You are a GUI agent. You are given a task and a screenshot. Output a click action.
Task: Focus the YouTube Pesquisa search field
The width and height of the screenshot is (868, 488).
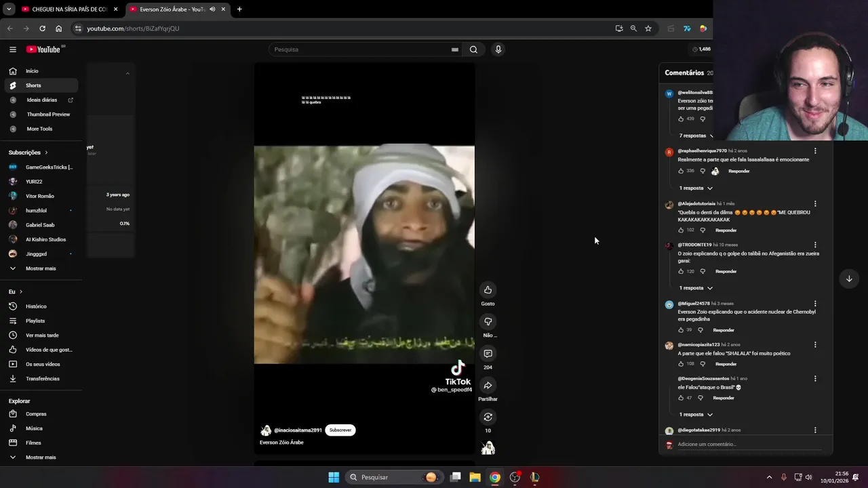tap(359, 49)
